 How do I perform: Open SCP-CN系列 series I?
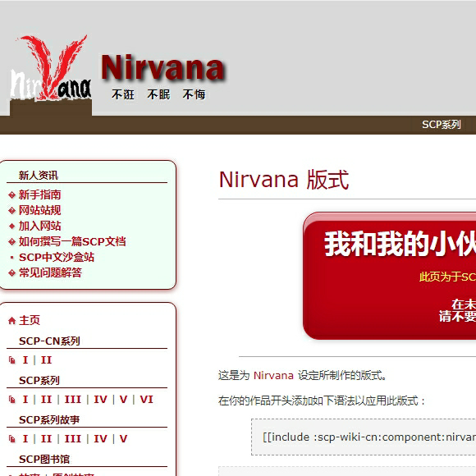(x=25, y=360)
